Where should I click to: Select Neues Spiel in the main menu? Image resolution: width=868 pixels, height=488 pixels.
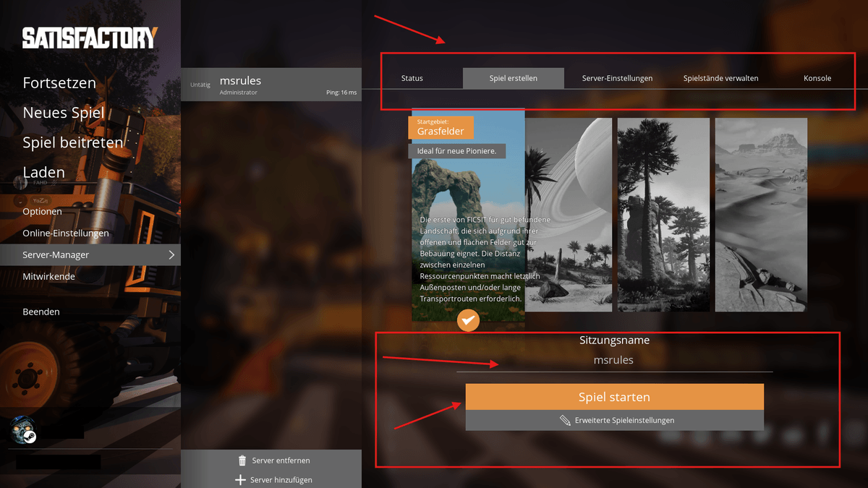click(64, 113)
